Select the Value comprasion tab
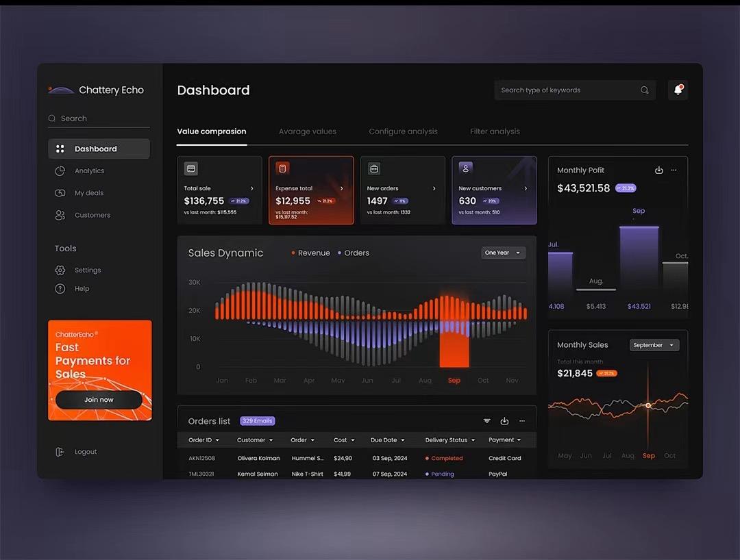Screen dimensions: 740x560 pos(212,131)
